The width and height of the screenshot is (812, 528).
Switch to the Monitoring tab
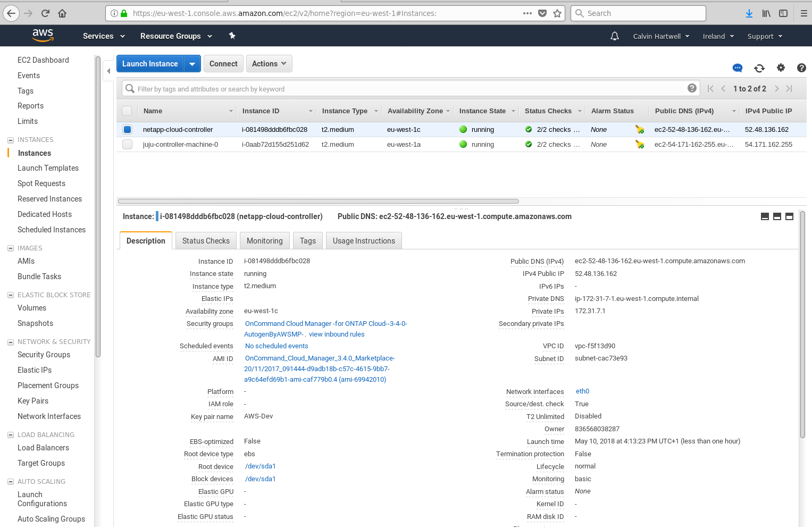click(265, 241)
